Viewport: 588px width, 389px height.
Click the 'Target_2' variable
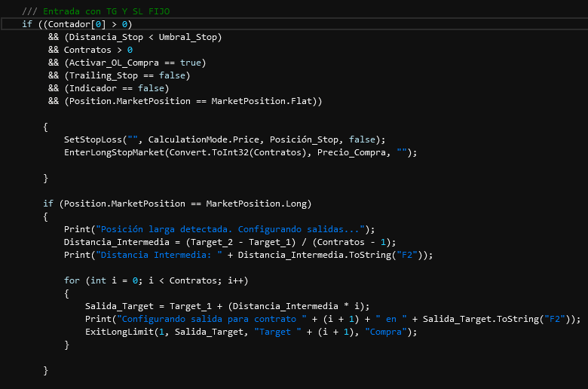pyautogui.click(x=212, y=242)
